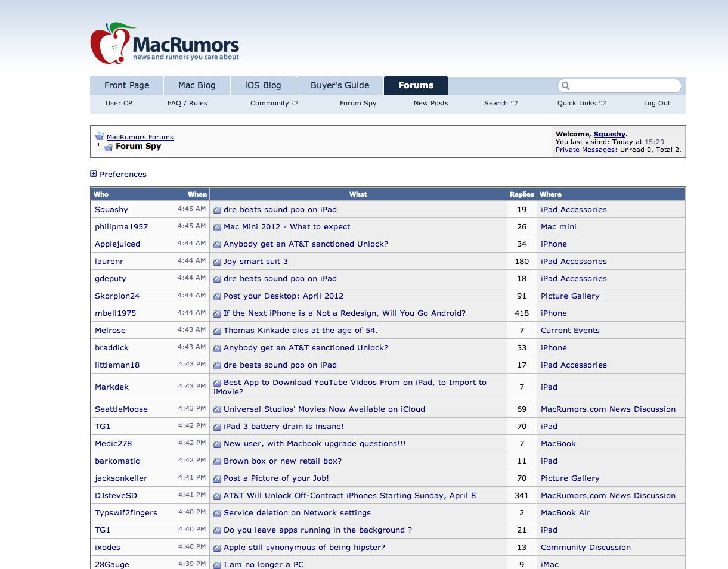The image size is (728, 569).
Task: Click post icon beside Thomas Kinkade thread
Action: [x=217, y=331]
